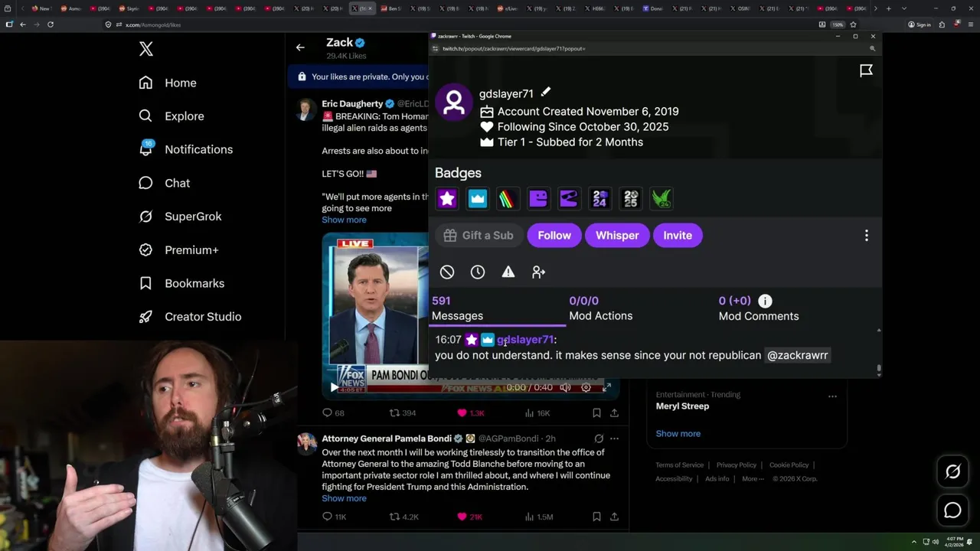This screenshot has width=980, height=551.
Task: Open the Mod Comments info icon
Action: tap(765, 301)
